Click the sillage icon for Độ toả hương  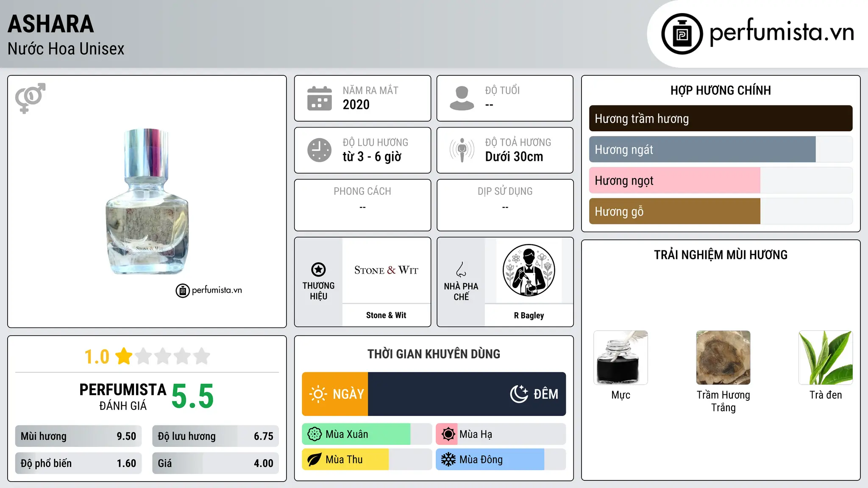(462, 150)
